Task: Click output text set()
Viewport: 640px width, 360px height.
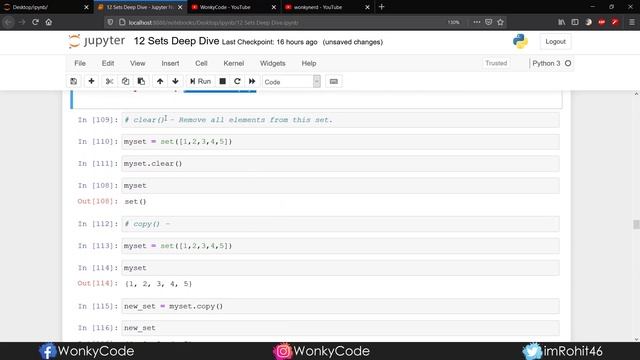Action: [x=135, y=202]
